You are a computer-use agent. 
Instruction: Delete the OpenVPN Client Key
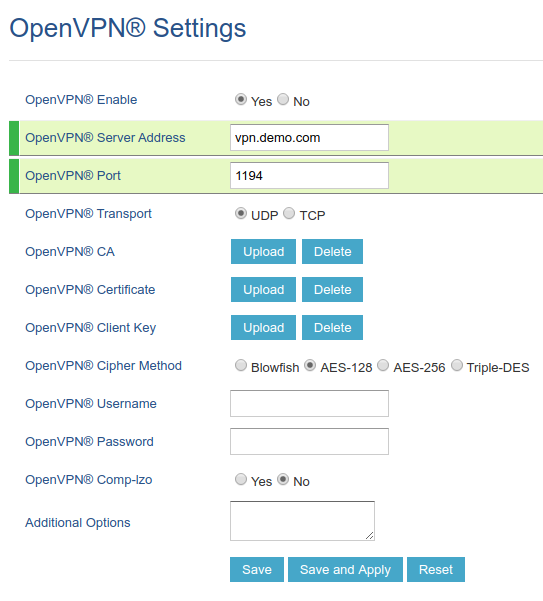click(x=332, y=327)
